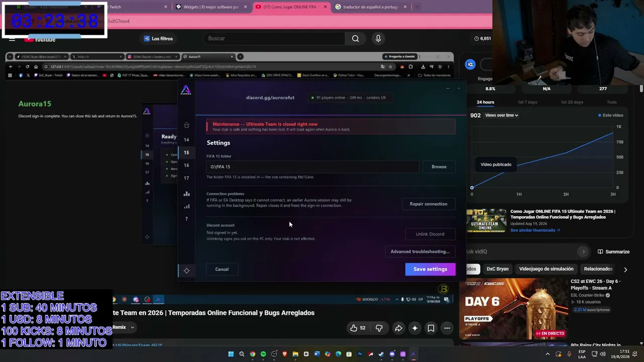This screenshot has height=362, width=644.
Task: Open the Aurora app on the taskbar
Action: coord(414,354)
